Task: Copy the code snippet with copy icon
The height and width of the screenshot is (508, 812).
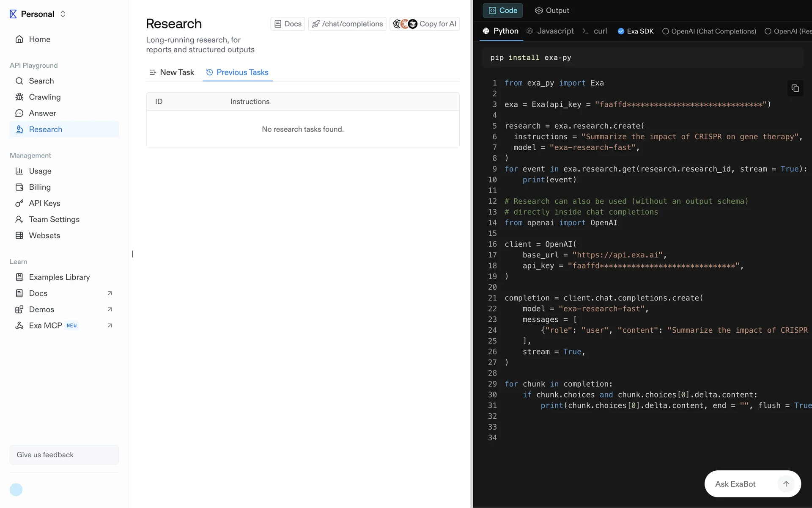Action: (x=795, y=88)
